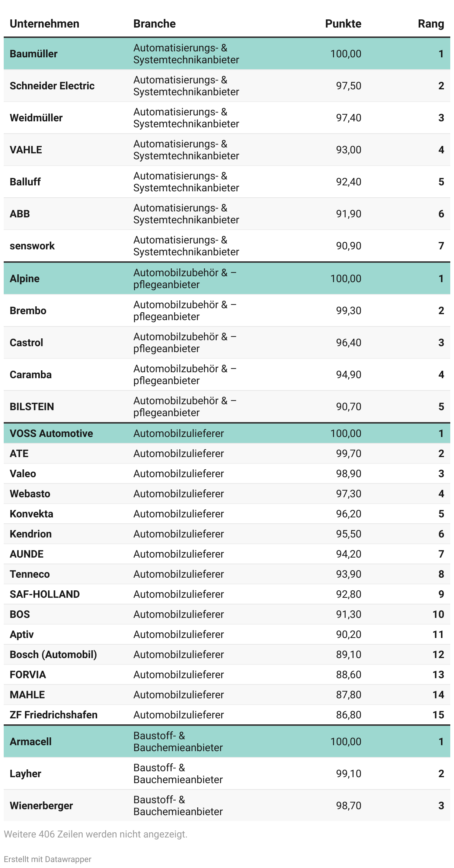Click the Punkte column header
The height and width of the screenshot is (868, 454).
click(343, 24)
